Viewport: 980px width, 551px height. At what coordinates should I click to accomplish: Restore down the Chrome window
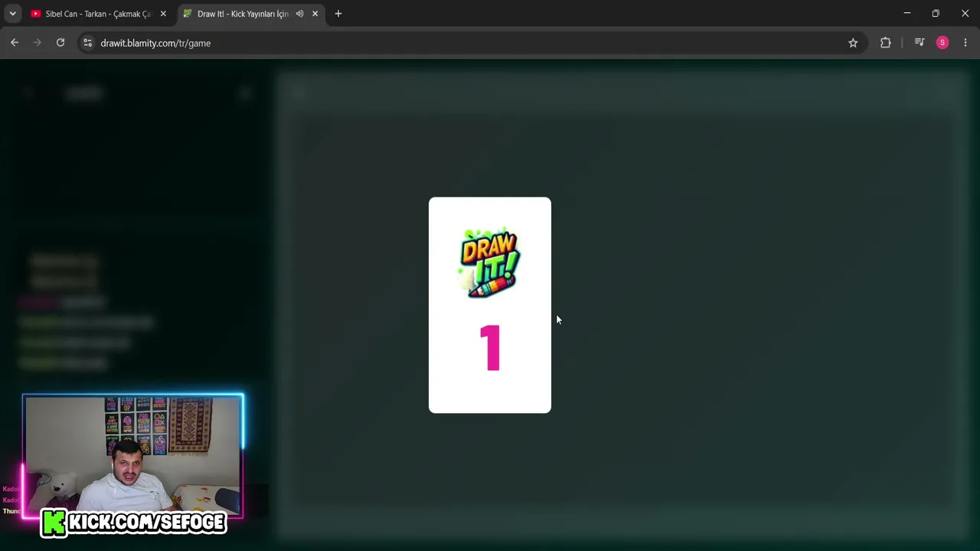pyautogui.click(x=936, y=13)
